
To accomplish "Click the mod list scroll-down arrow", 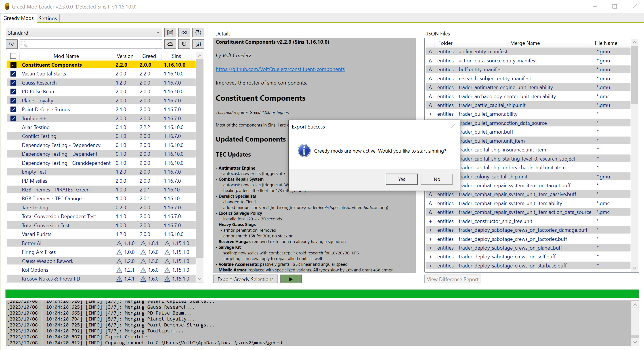I will [x=200, y=279].
